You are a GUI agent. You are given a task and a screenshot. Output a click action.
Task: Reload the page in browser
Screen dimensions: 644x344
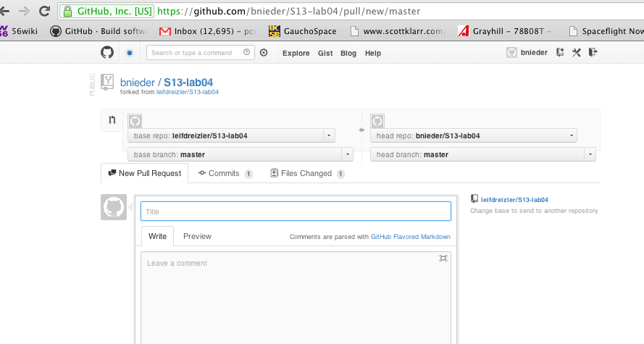point(44,11)
